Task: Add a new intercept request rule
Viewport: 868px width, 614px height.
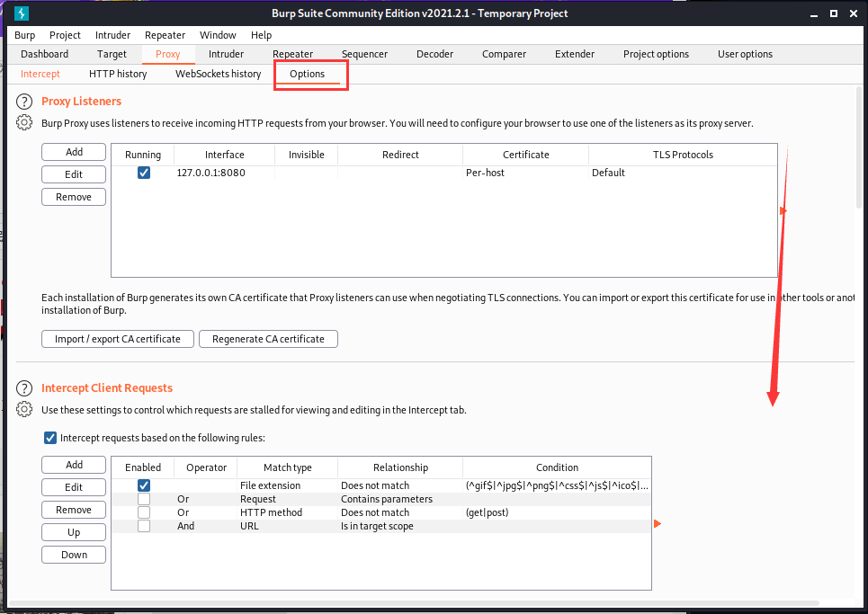Action: pyautogui.click(x=74, y=465)
